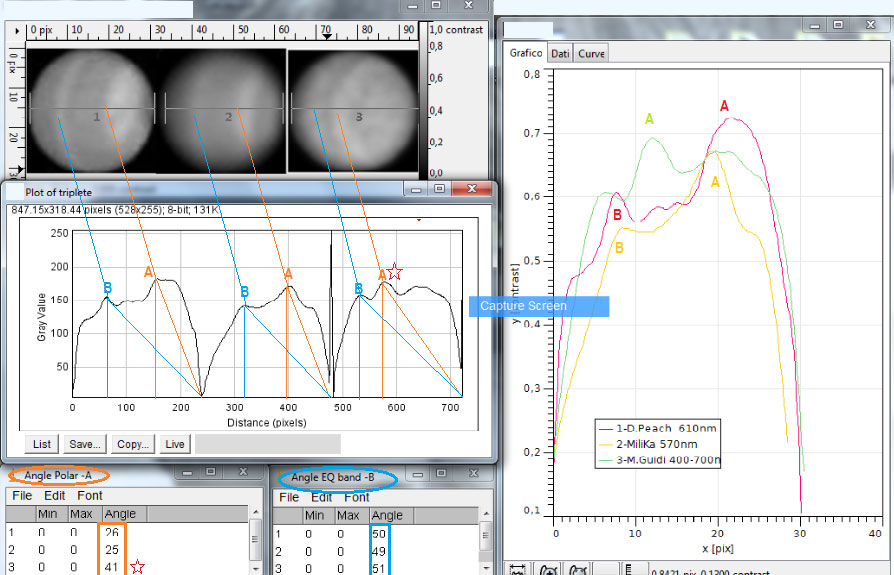Click the fit-width icon in graph toolbar
The width and height of the screenshot is (894, 575).
[518, 569]
